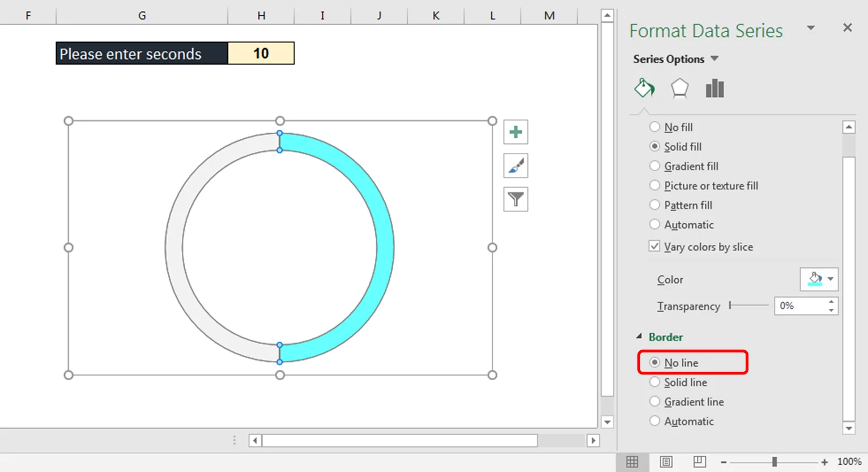Switch to the Effects pentagon icon

679,88
